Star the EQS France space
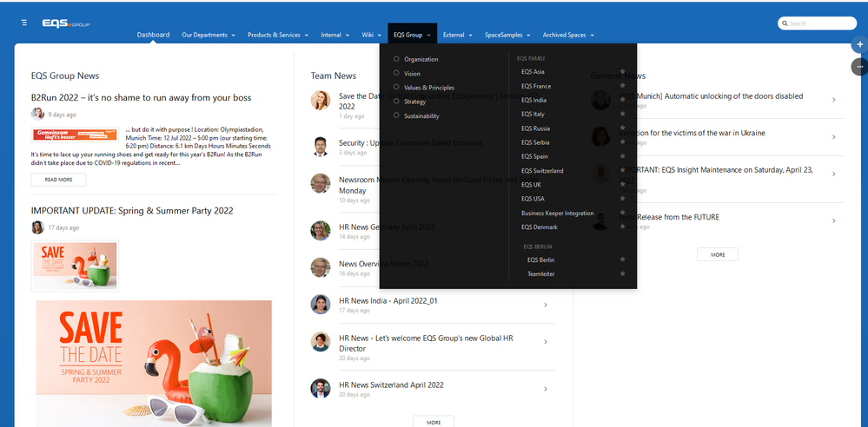The width and height of the screenshot is (868, 427). [623, 86]
